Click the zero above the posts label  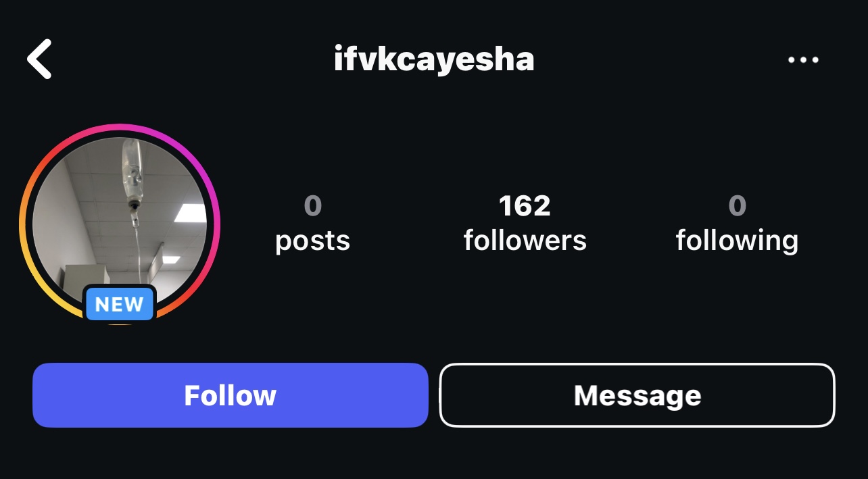(x=312, y=205)
